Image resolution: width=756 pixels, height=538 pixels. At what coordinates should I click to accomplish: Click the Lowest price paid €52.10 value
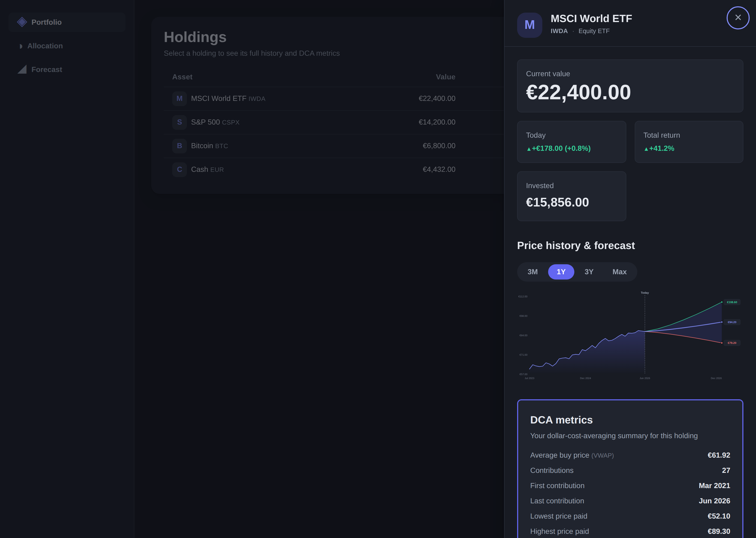pos(719,516)
